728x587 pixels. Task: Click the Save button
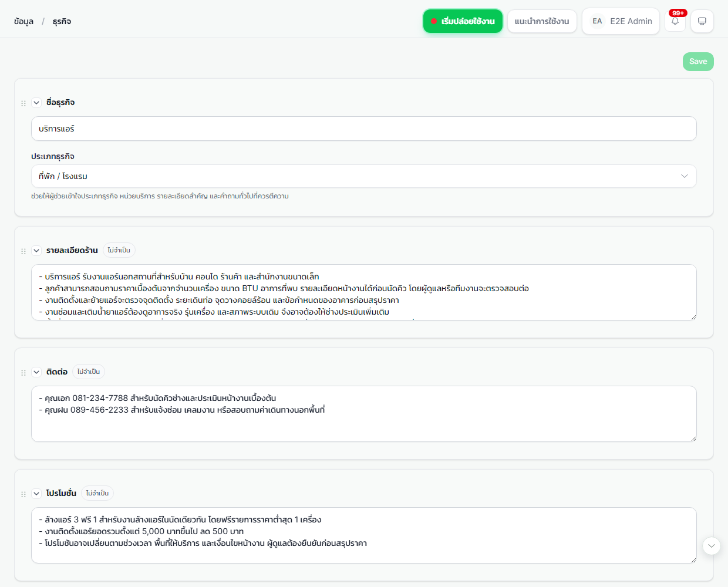(698, 62)
